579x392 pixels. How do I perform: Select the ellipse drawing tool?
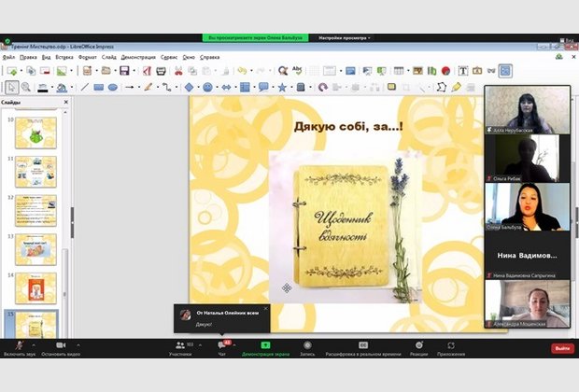112,87
